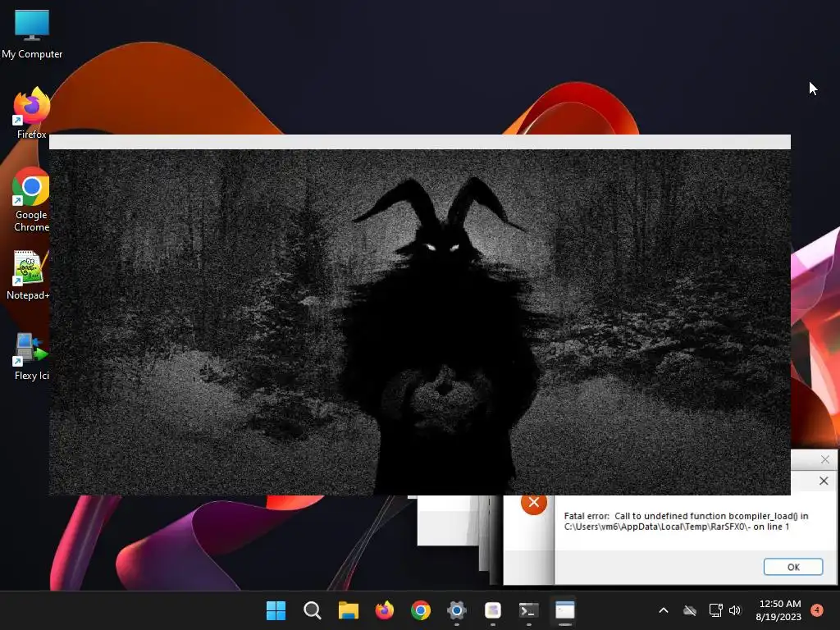The width and height of the screenshot is (840, 630).
Task: Open taskbar Search
Action: click(312, 610)
